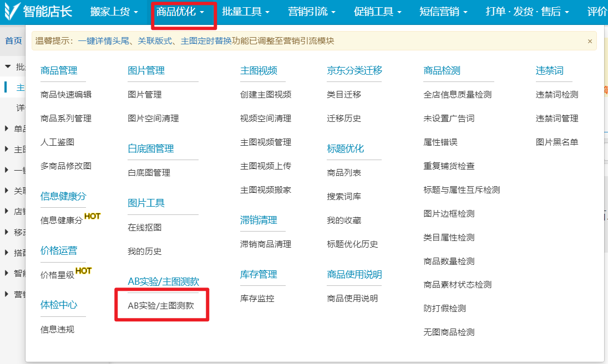Image resolution: width=608 pixels, height=364 pixels.
Task: Open 商品快速编辑 page
Action: tap(66, 95)
